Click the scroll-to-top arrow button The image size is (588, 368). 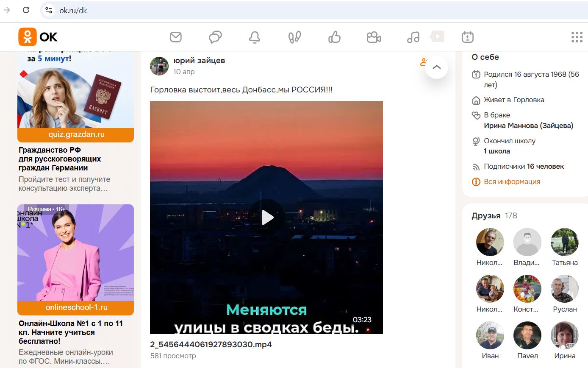tap(437, 67)
